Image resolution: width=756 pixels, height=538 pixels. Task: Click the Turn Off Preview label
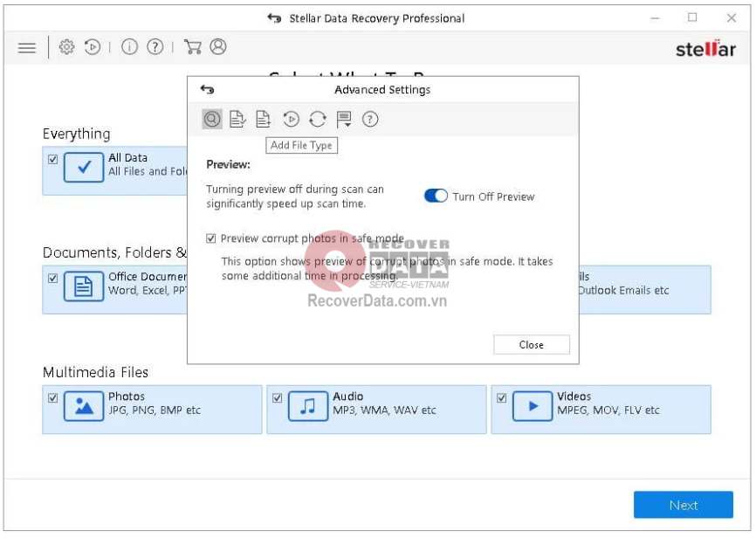point(493,197)
